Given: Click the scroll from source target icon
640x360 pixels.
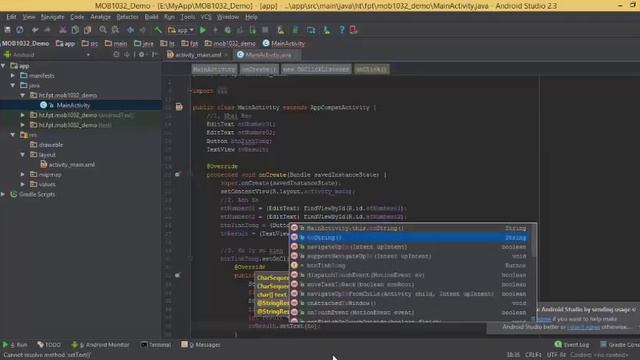Looking at the screenshot, I should (x=116, y=54).
